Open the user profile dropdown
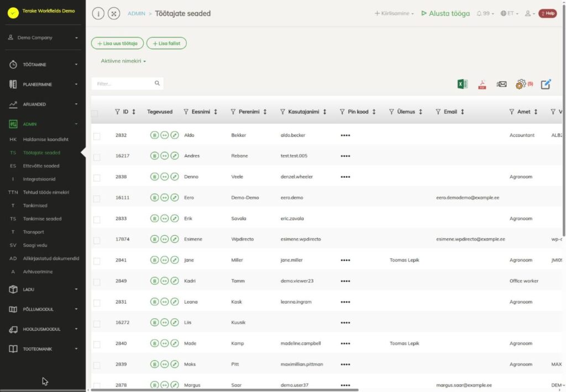566x392 pixels. coord(530,13)
